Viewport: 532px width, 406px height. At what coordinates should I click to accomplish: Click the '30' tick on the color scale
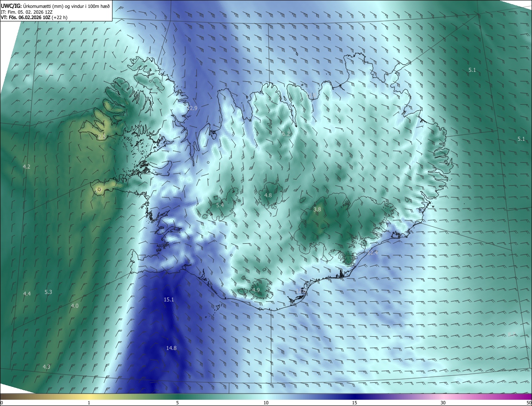(443, 403)
